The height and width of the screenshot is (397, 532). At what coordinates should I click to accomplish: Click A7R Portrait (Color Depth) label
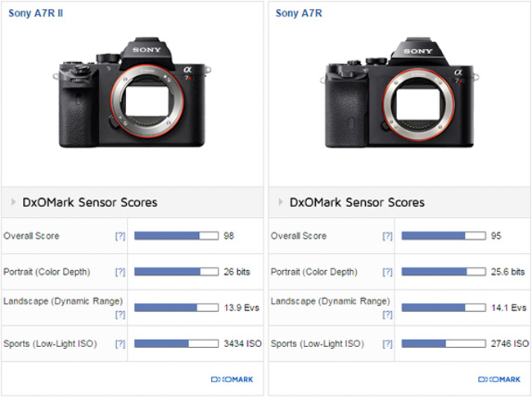[314, 272]
